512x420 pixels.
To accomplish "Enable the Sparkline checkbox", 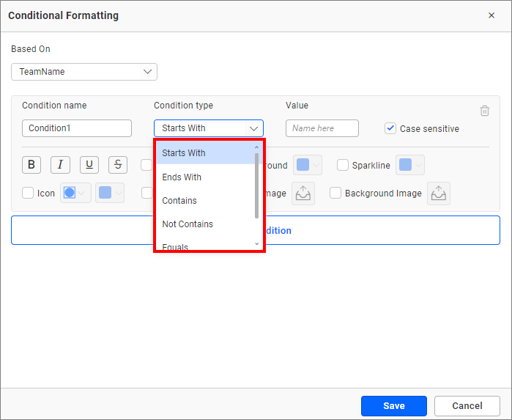I will point(343,165).
